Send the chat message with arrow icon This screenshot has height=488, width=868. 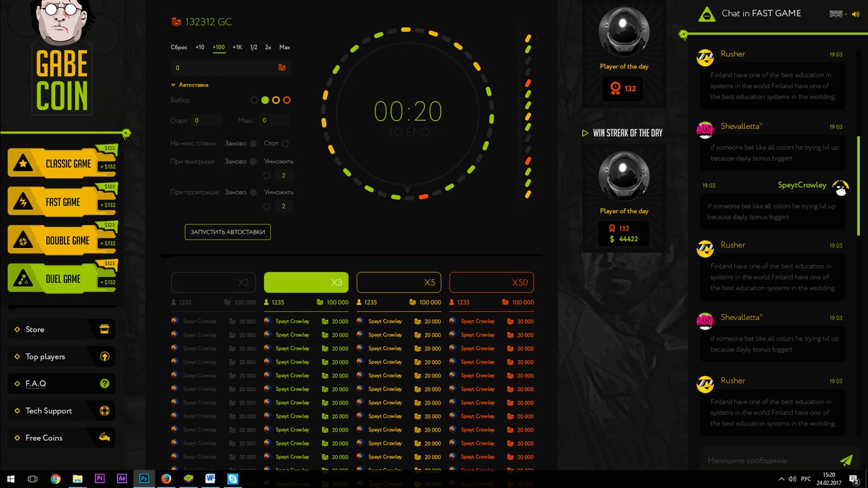(x=846, y=460)
